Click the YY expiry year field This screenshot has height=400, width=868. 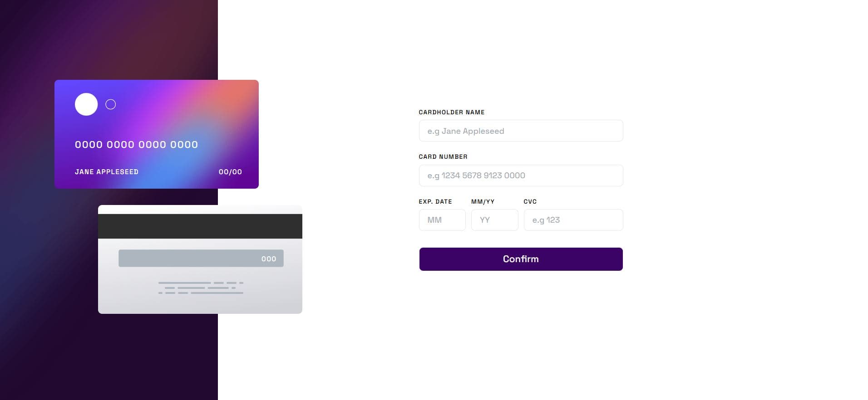coord(494,220)
